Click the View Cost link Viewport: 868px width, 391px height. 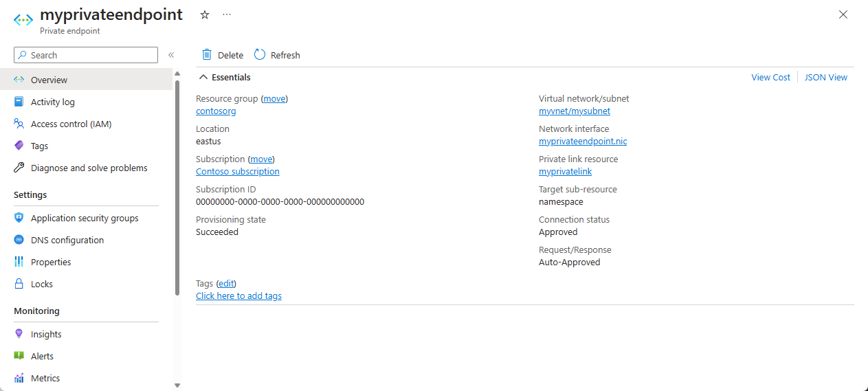770,77
